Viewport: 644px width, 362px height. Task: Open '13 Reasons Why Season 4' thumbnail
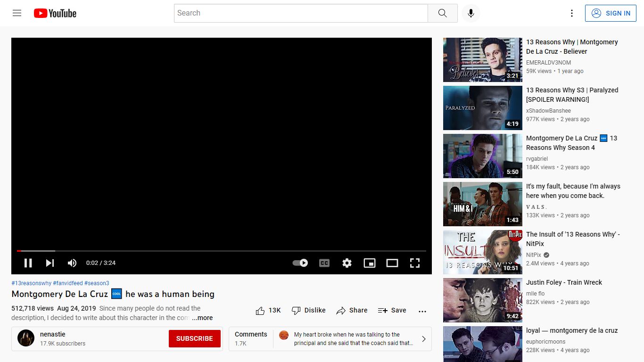click(483, 156)
